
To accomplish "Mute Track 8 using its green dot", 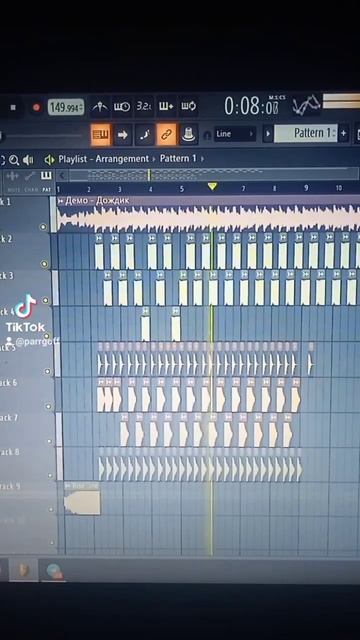I will click(x=51, y=476).
